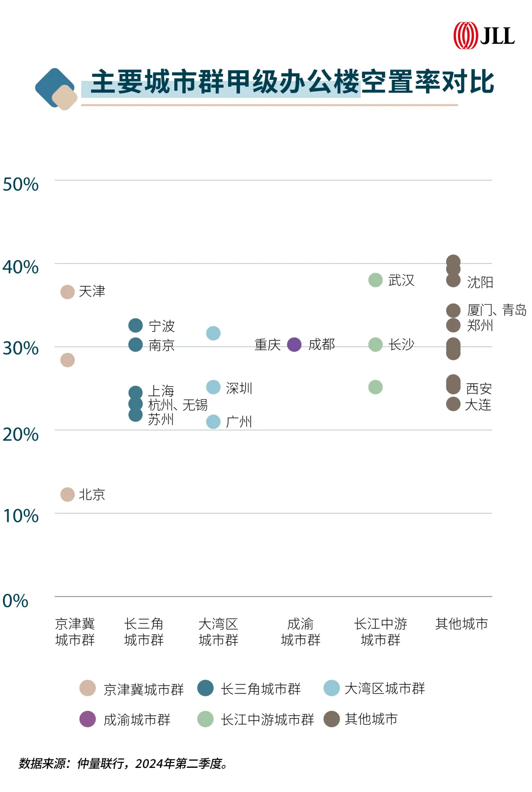Viewport: 532px width, 792px height.
Task: Click the 长沙 data dot
Action: (x=375, y=344)
